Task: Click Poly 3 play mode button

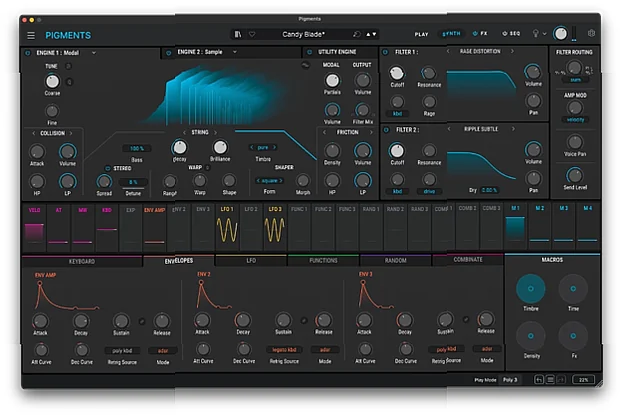Action: 510,380
